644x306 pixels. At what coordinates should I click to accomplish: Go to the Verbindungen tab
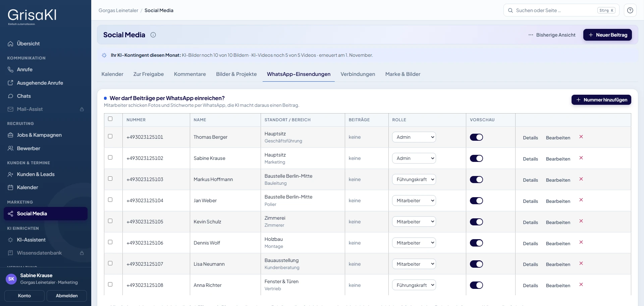pyautogui.click(x=358, y=74)
